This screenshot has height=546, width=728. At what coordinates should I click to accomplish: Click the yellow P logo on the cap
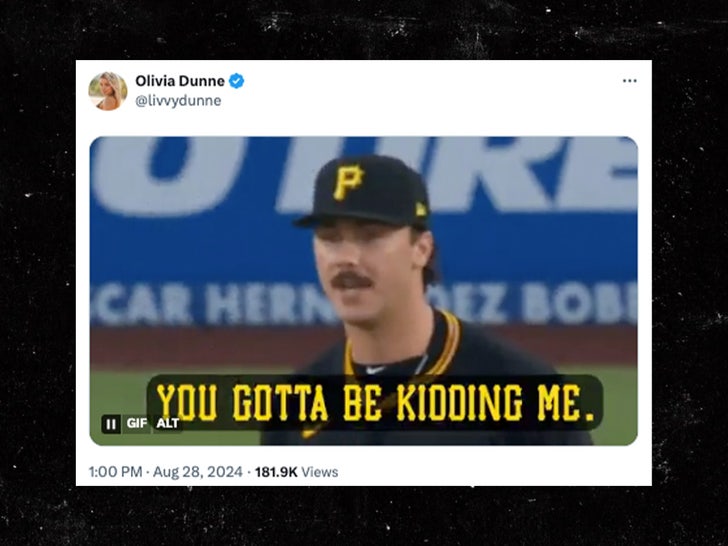(x=348, y=181)
